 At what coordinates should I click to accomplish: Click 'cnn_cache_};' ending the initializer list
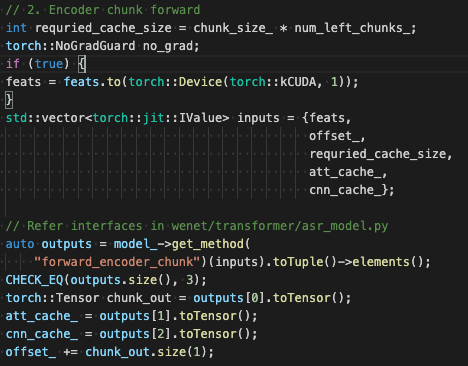[352, 190]
